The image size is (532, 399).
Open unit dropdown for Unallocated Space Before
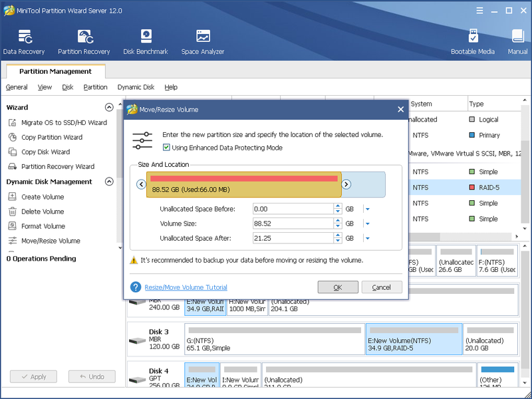coord(368,209)
